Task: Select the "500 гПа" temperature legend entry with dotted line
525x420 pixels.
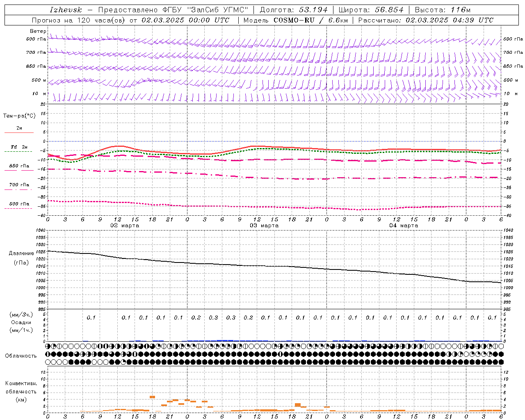Action: (x=19, y=204)
